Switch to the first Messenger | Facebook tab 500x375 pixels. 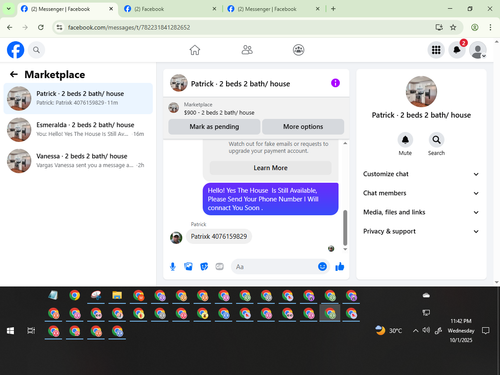point(67,9)
